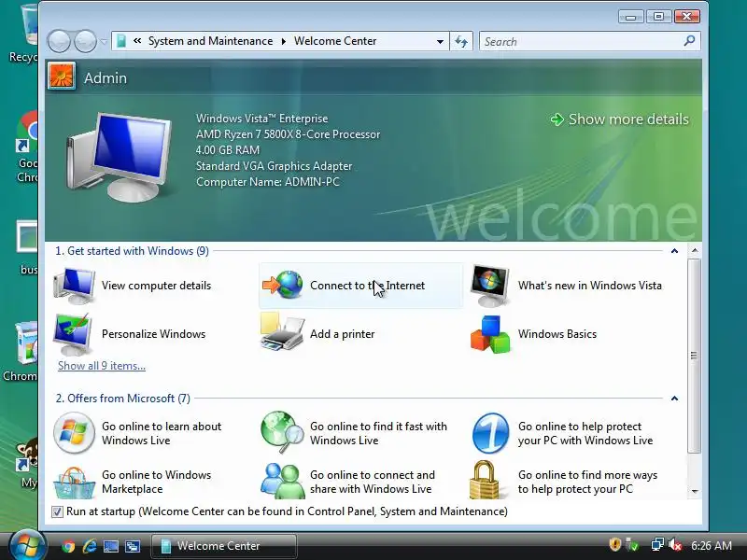Open the Windows Start orb
Image resolution: width=747 pixels, height=560 pixels.
[x=28, y=545]
